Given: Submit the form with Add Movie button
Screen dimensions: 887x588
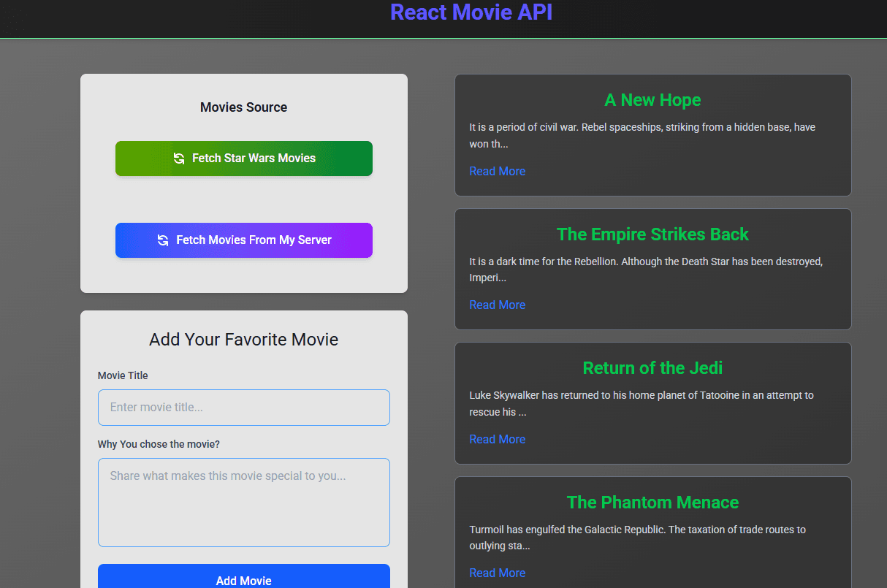Looking at the screenshot, I should tap(243, 579).
